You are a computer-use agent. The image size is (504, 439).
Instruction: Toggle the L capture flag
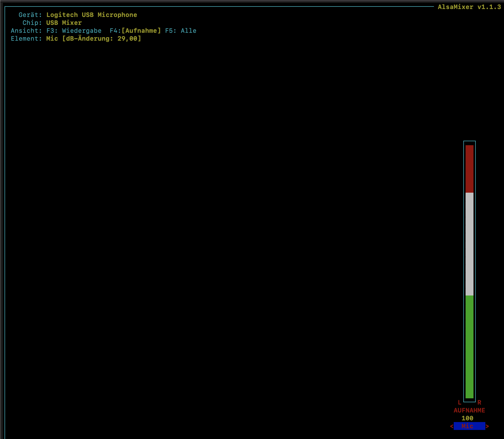[460, 402]
